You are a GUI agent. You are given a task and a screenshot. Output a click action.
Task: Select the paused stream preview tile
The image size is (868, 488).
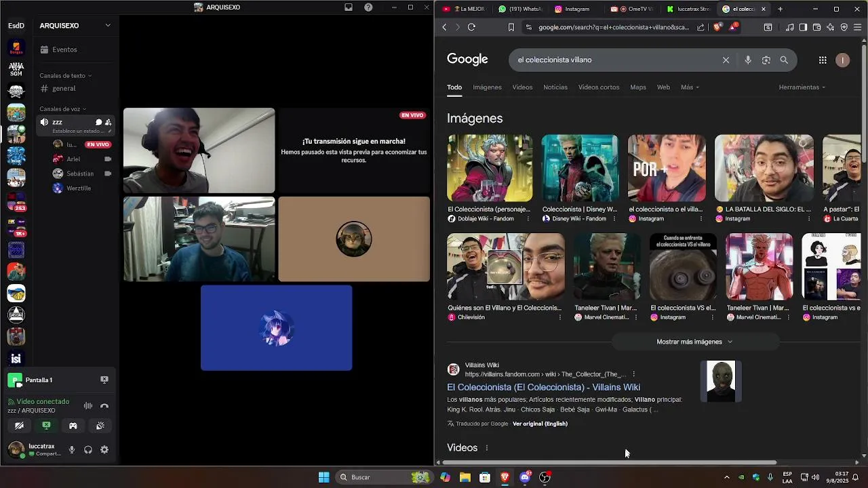(354, 150)
